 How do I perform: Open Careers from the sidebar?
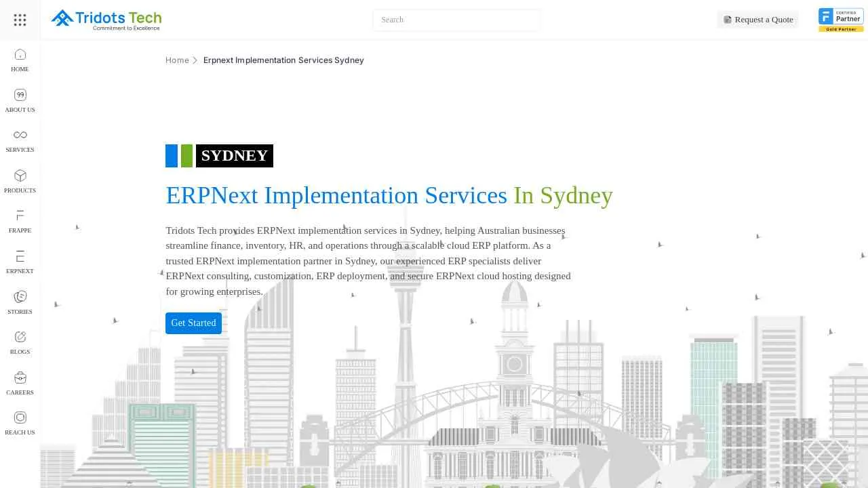tap(20, 383)
